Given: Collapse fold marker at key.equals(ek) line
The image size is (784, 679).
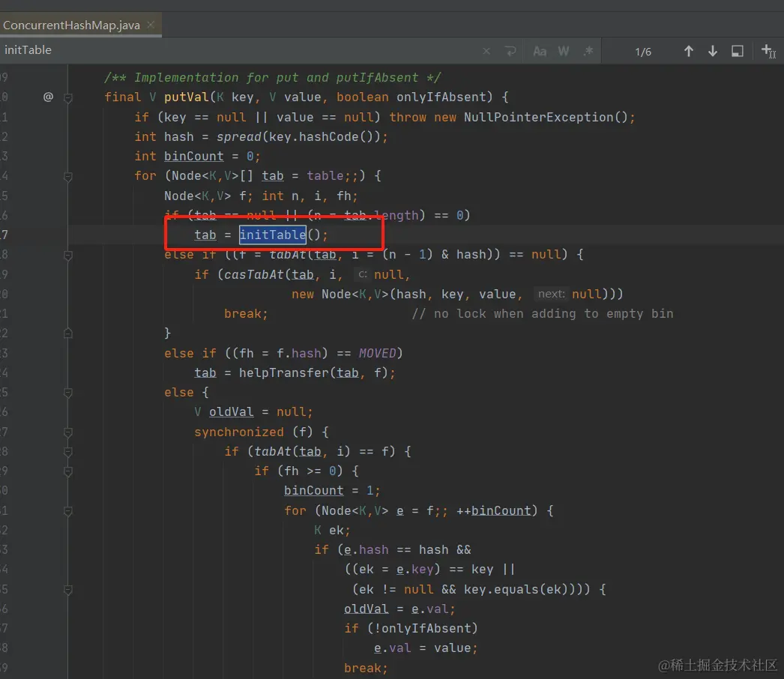Looking at the screenshot, I should point(68,590).
